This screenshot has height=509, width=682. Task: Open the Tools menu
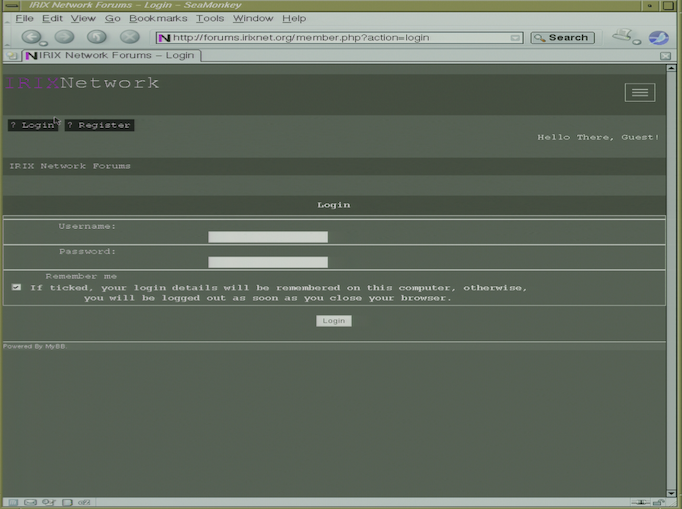click(210, 18)
